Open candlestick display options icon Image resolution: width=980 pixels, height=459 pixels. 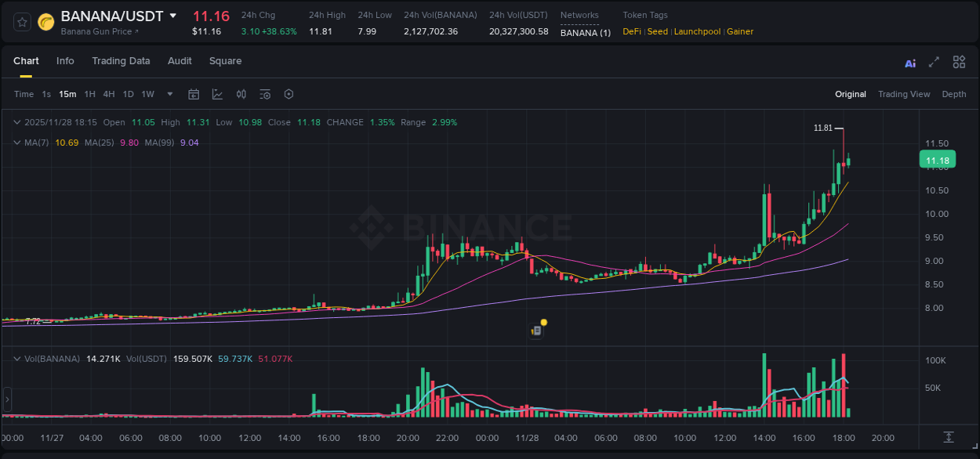(x=241, y=94)
